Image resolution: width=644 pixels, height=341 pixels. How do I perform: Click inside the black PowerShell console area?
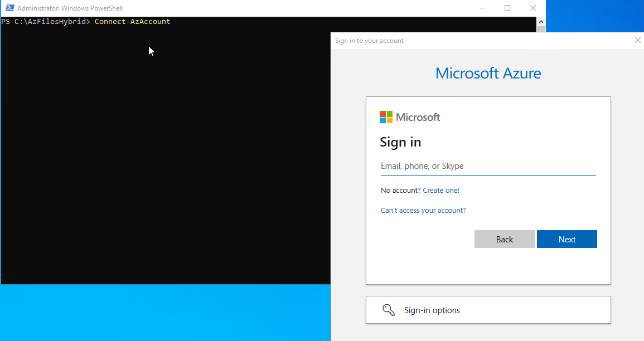(x=167, y=167)
